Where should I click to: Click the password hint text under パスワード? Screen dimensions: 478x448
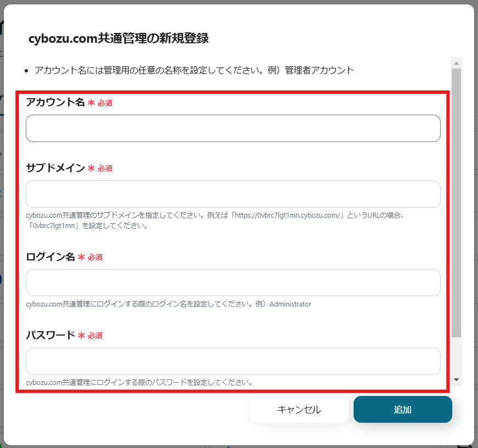[139, 382]
